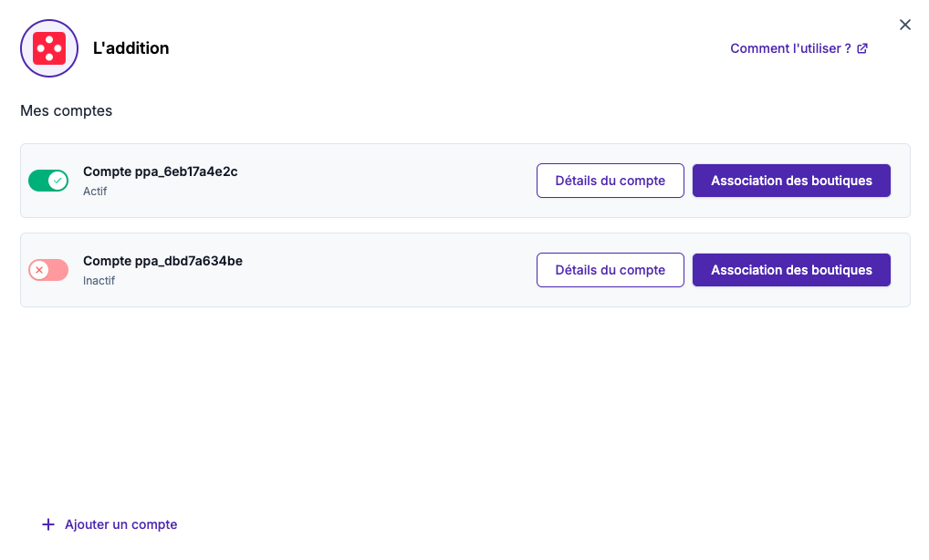Enable account ppa_dbd7a634be with its toggle
This screenshot has height=560, width=929.
[48, 270]
